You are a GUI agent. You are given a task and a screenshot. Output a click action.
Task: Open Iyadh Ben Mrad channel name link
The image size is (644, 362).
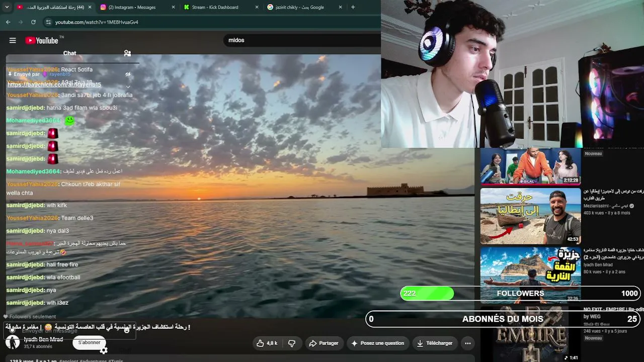pyautogui.click(x=43, y=339)
